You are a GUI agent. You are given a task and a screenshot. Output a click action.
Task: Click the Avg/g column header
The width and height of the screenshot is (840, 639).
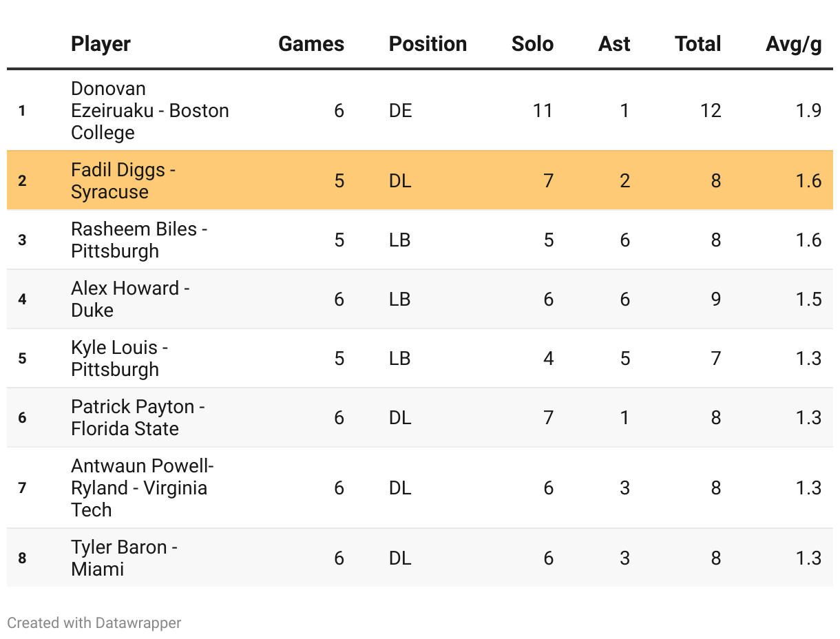click(x=794, y=44)
